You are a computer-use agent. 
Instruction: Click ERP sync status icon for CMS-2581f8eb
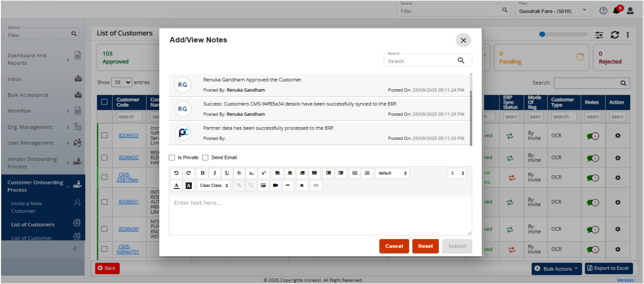(511, 178)
